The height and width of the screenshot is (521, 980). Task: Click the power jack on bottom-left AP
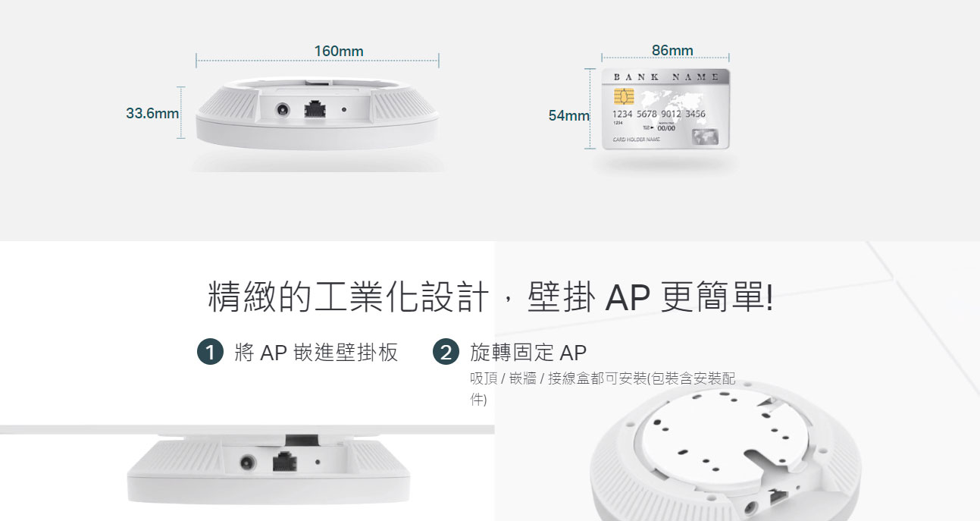247,462
